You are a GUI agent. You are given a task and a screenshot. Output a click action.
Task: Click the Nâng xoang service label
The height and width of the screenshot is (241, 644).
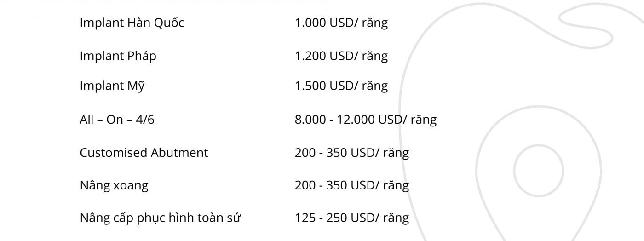click(114, 185)
